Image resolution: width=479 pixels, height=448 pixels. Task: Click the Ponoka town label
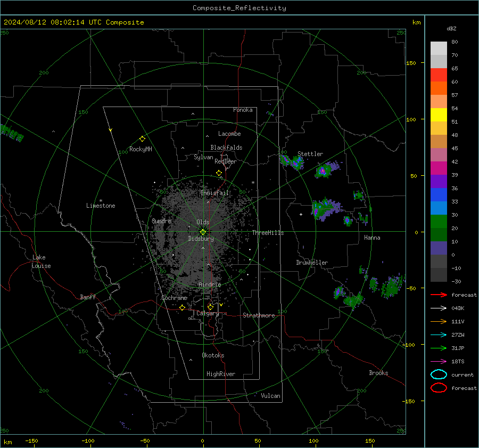tap(243, 110)
